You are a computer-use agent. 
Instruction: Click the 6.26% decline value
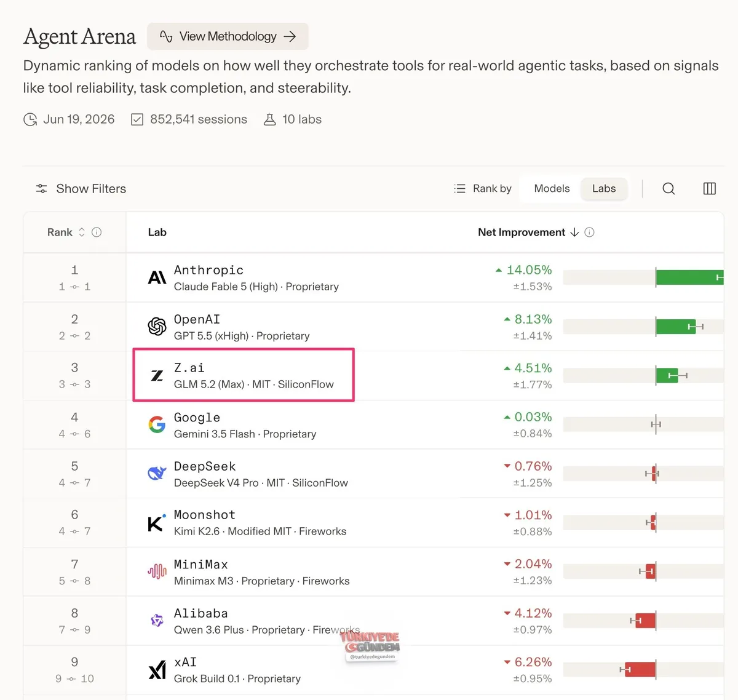533,662
